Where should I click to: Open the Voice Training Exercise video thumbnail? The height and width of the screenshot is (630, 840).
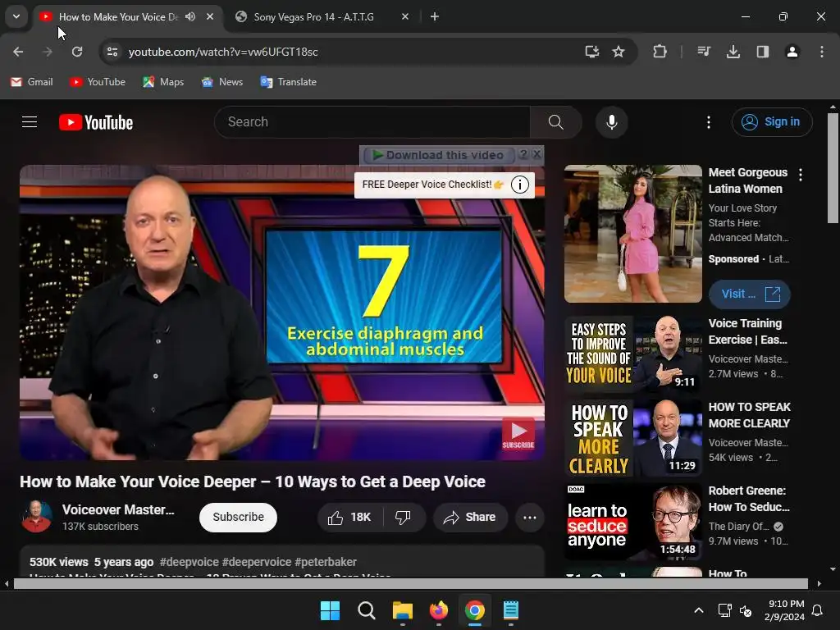632,354
